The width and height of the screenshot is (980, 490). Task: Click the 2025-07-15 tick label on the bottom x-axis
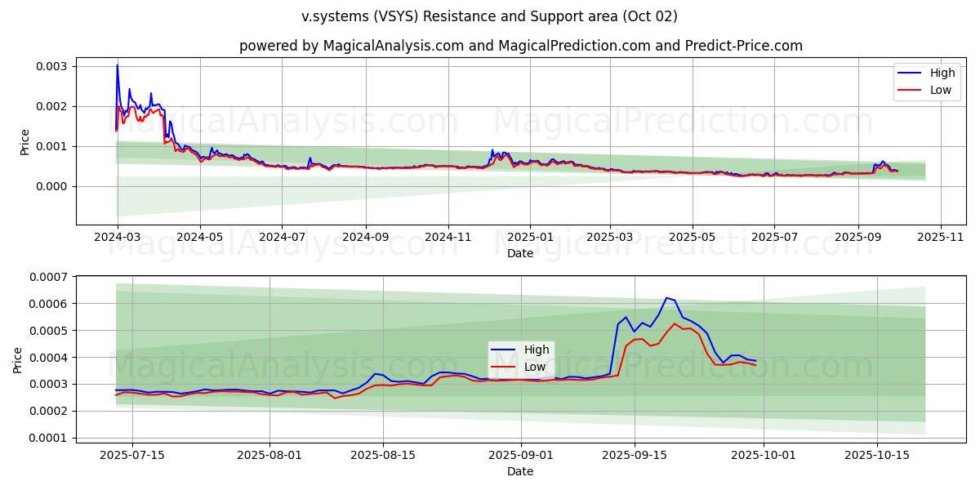click(133, 455)
